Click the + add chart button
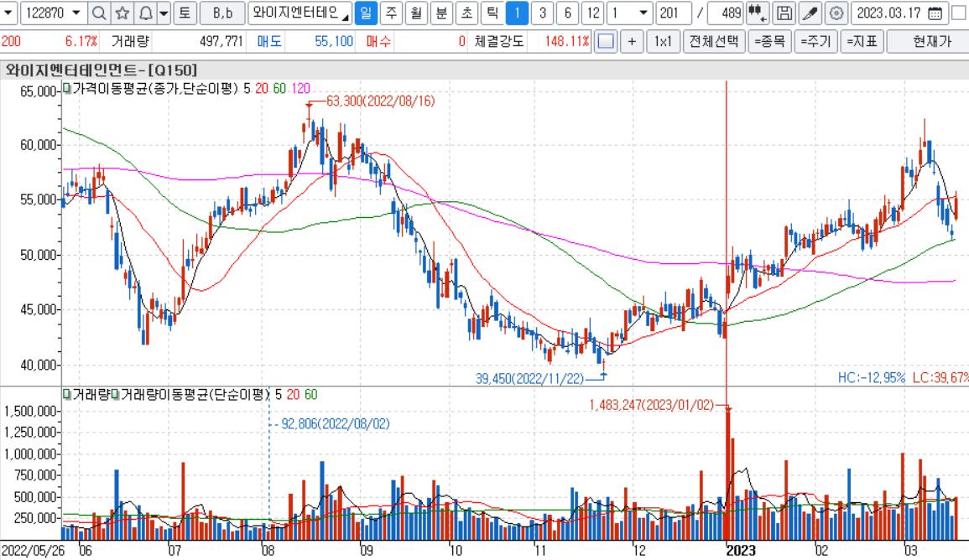 [x=632, y=41]
